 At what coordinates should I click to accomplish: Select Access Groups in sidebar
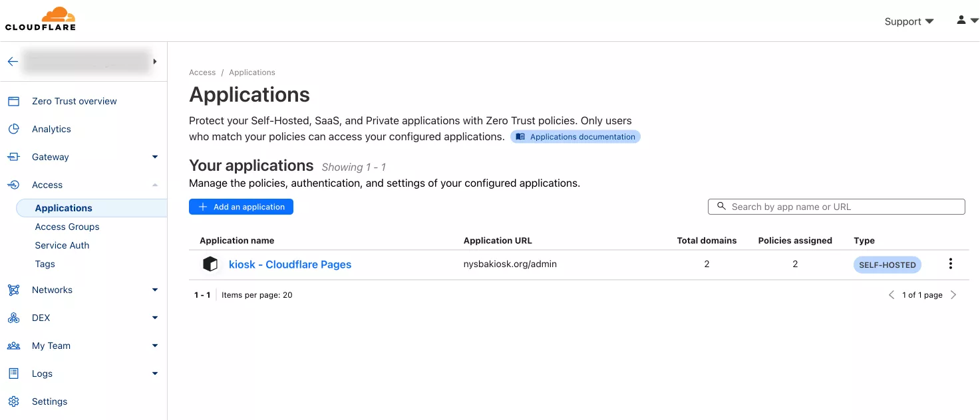click(x=67, y=227)
